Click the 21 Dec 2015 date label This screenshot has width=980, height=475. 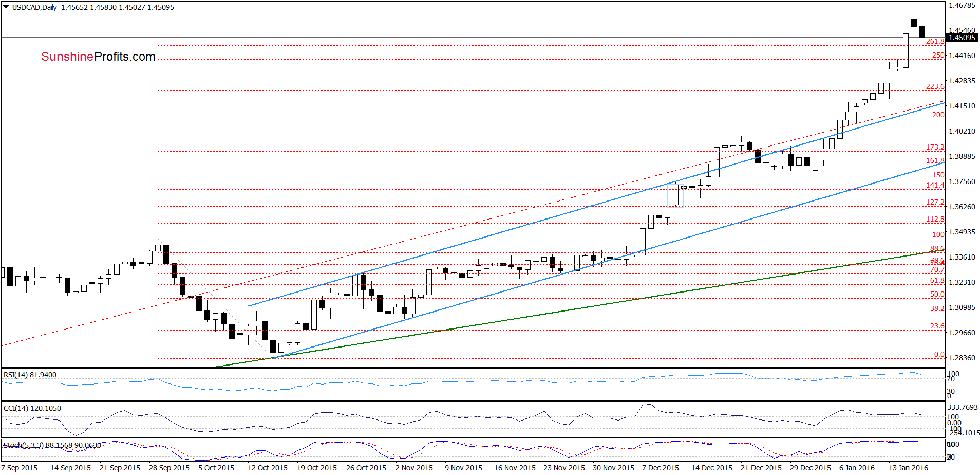[761, 468]
